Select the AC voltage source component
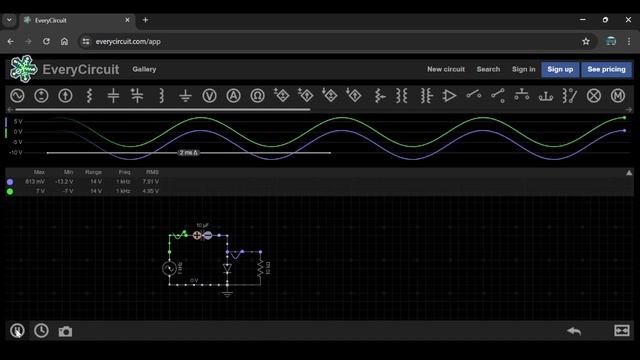Screen dimensions: 640x360 click(17, 96)
